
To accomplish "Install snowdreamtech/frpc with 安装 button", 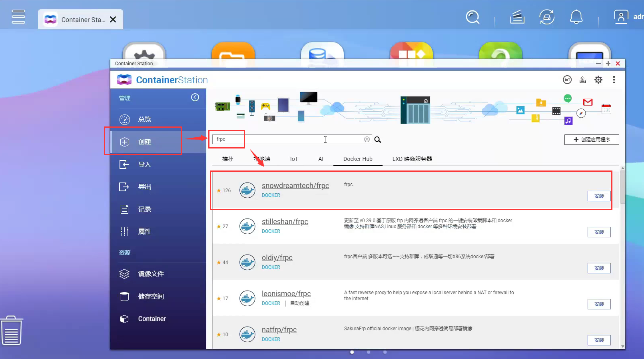I will (x=599, y=196).
